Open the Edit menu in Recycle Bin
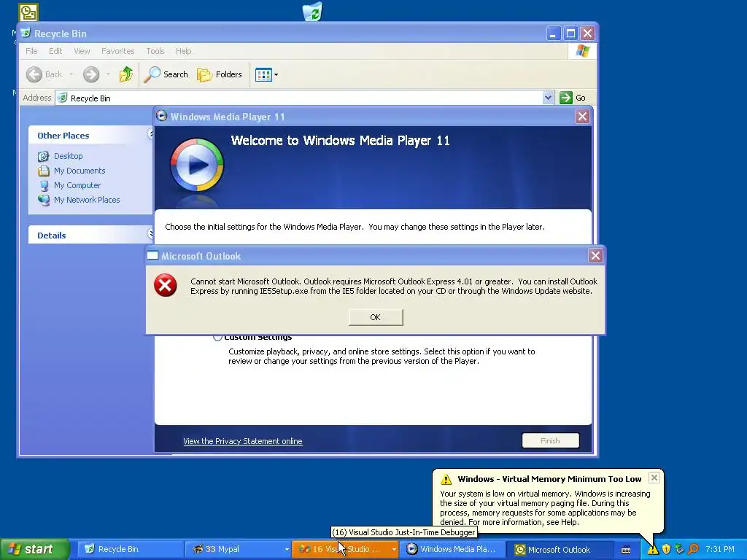Image resolution: width=747 pixels, height=560 pixels. click(55, 51)
